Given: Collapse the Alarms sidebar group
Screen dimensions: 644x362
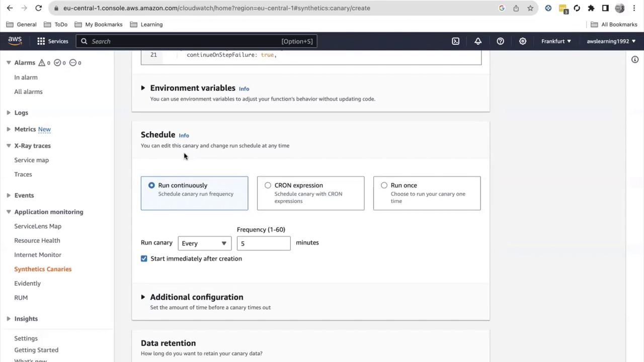Looking at the screenshot, I should click(9, 62).
